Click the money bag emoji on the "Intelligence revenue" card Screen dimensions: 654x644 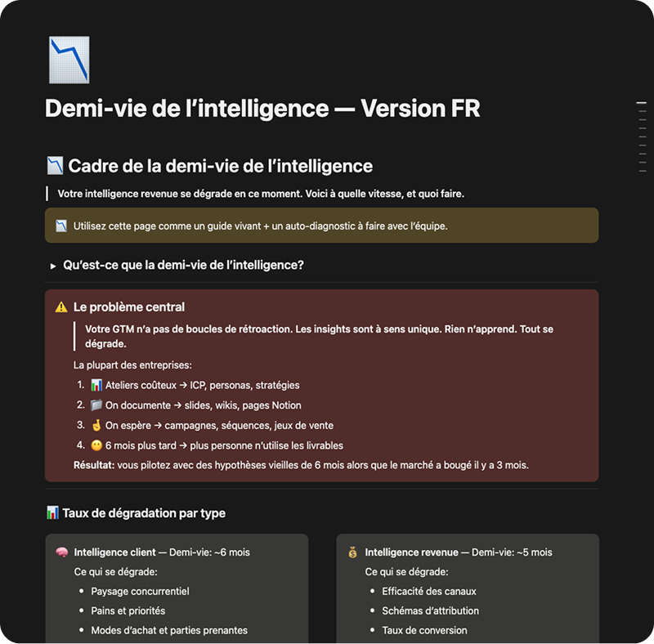352,552
